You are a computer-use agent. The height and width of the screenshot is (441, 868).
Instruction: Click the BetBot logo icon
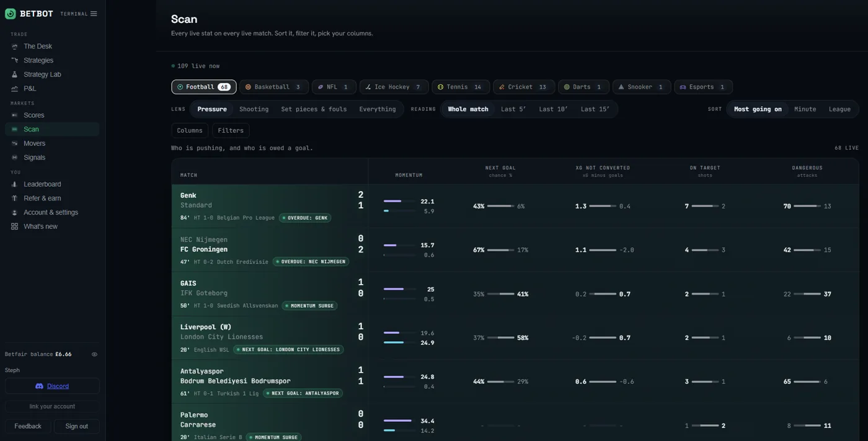10,14
